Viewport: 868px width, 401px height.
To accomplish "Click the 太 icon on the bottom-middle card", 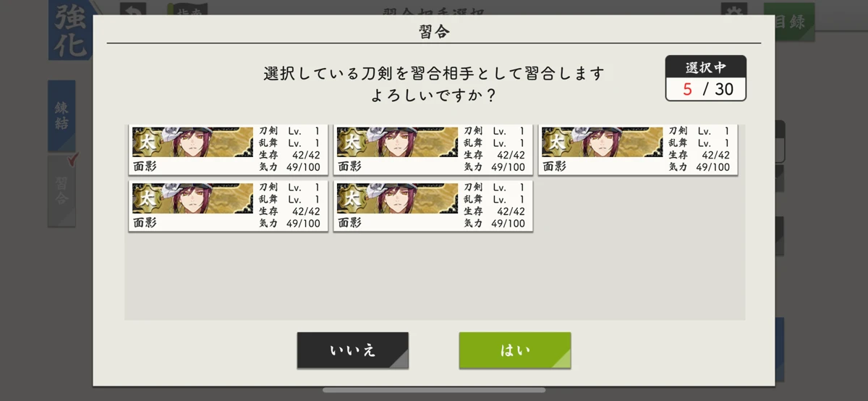I will point(350,198).
